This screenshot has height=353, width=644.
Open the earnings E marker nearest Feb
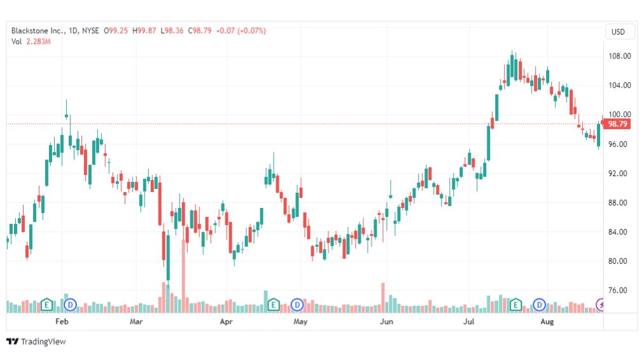[46, 305]
